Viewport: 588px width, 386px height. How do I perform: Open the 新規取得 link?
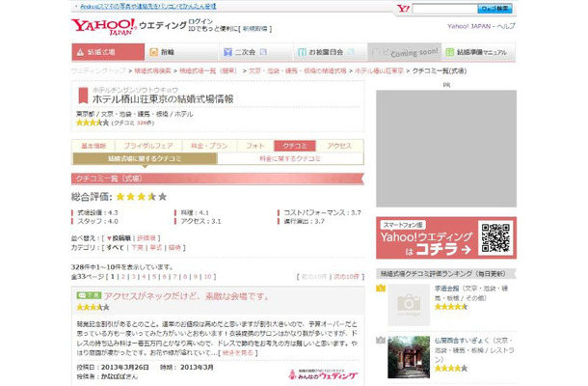(x=255, y=29)
